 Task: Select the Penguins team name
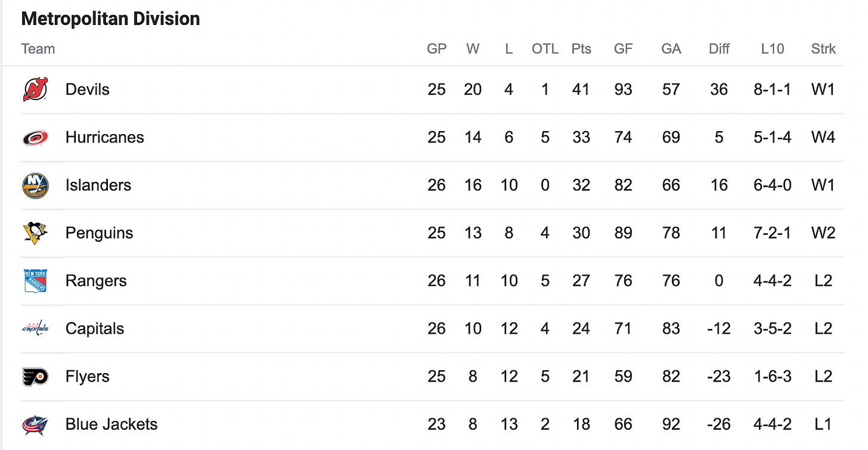pyautogui.click(x=100, y=233)
